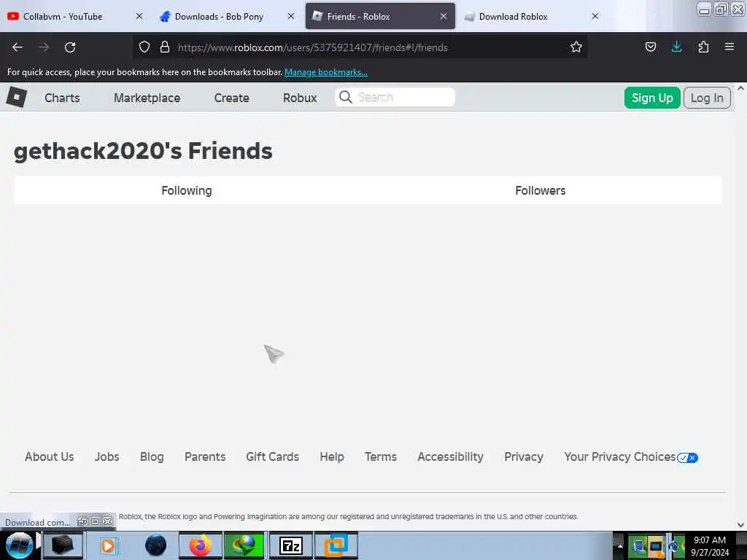Open the Extensions puzzle icon

pos(703,47)
